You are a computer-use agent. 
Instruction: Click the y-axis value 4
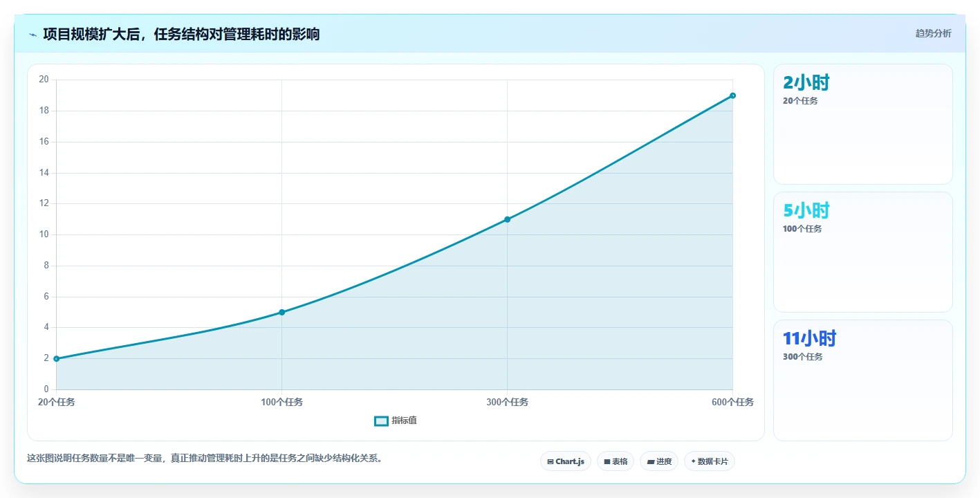[46, 327]
